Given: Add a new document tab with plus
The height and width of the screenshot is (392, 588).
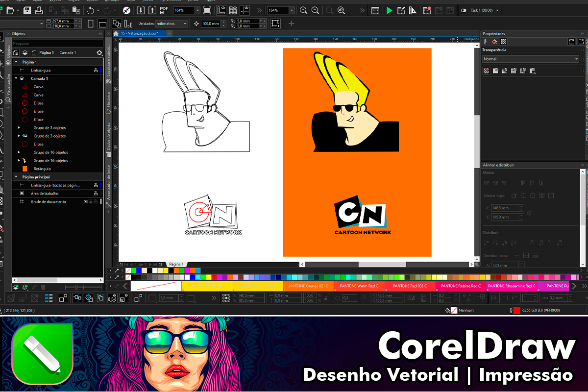Looking at the screenshot, I should [x=170, y=33].
